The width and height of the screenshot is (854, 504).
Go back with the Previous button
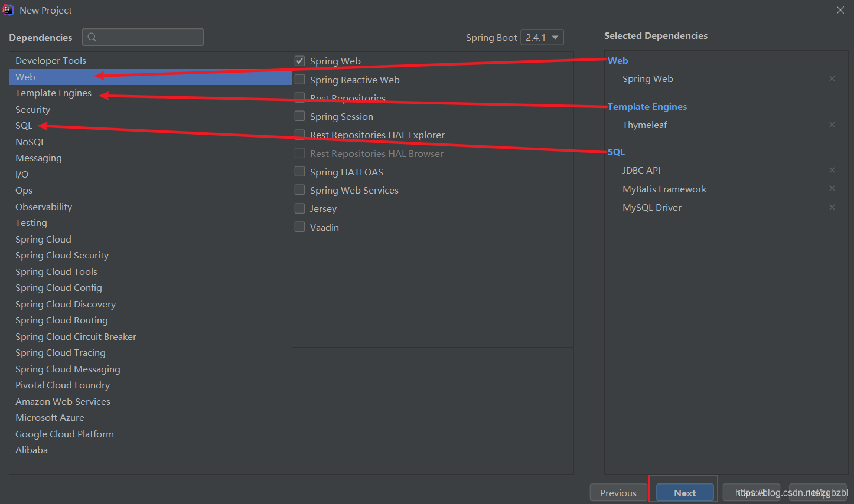(618, 493)
